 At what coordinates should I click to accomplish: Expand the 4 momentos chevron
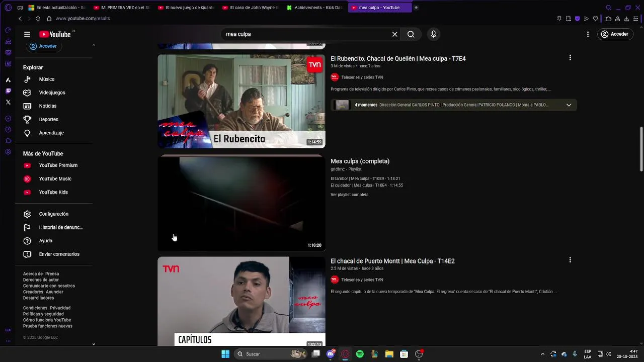tap(569, 105)
